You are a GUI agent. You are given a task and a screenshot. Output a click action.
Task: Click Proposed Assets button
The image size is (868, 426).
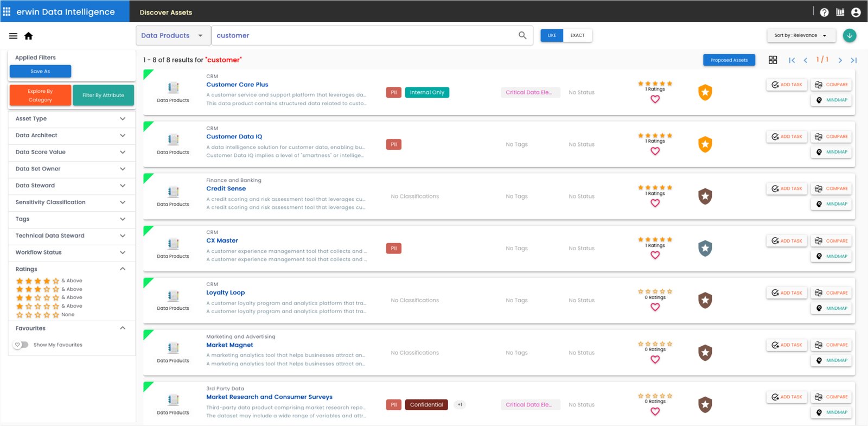pyautogui.click(x=729, y=60)
